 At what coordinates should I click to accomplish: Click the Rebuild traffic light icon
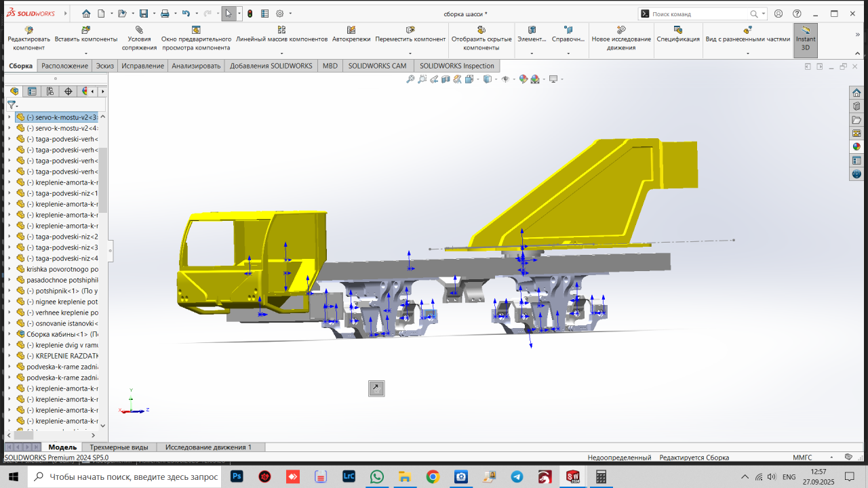[x=250, y=14]
